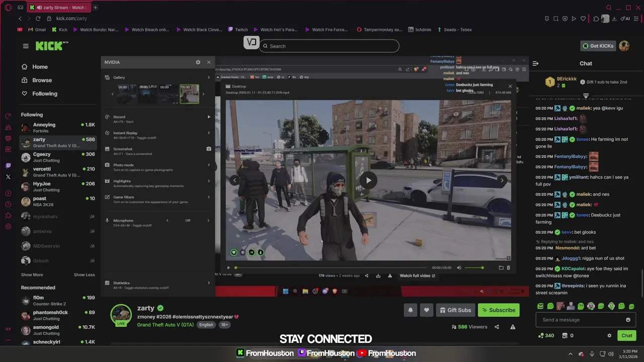Expand Highlights options

[x=209, y=181]
